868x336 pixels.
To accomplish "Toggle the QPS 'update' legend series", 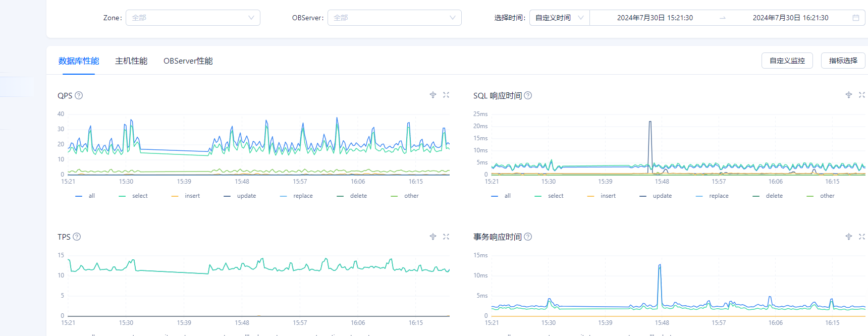I will 240,196.
